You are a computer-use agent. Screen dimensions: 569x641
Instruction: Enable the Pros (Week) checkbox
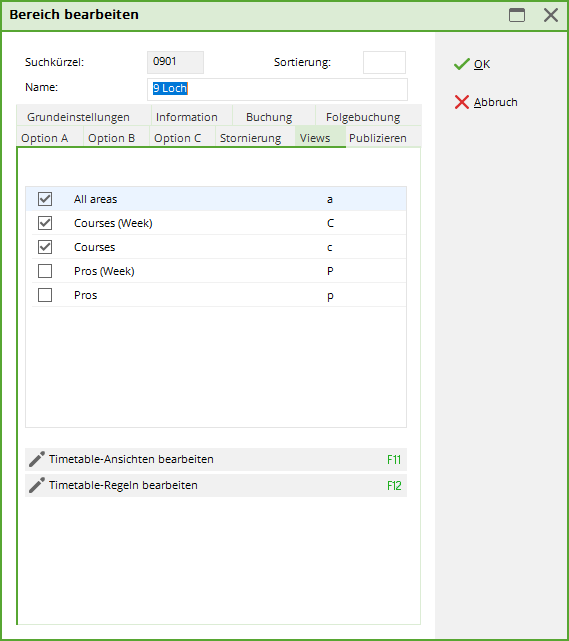point(45,271)
